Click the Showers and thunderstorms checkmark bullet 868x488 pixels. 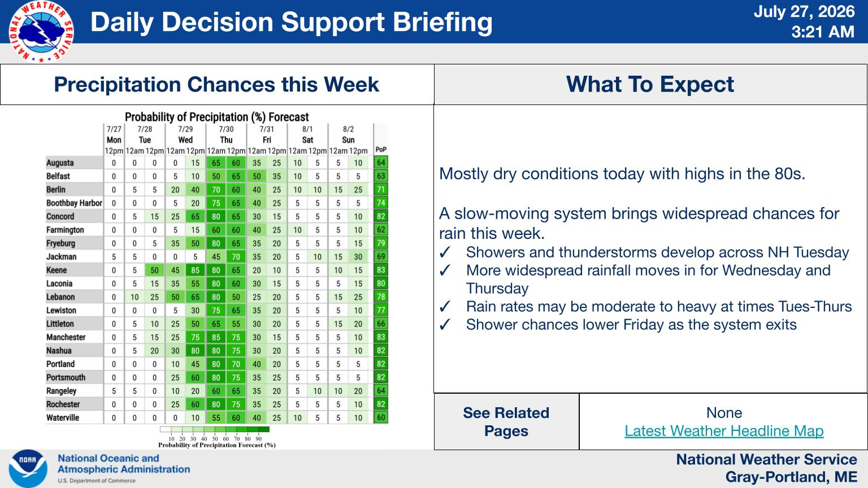pos(445,252)
